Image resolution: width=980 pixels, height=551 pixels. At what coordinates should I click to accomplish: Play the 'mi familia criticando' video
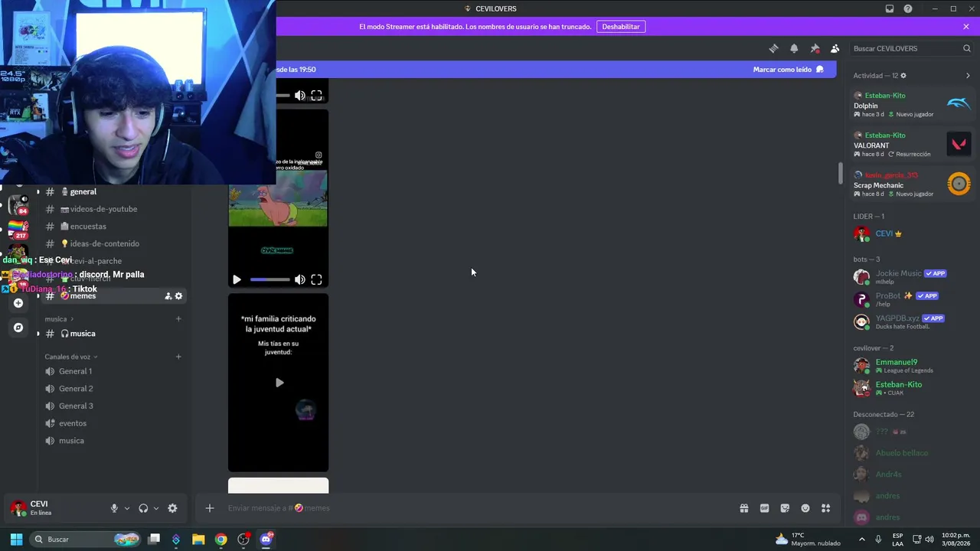point(279,383)
